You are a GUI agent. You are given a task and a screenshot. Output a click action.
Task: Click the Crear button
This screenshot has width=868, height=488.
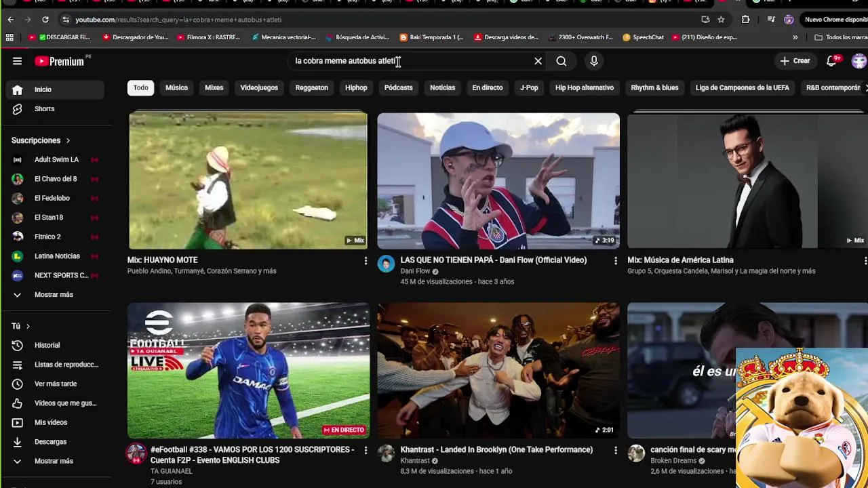[795, 61]
